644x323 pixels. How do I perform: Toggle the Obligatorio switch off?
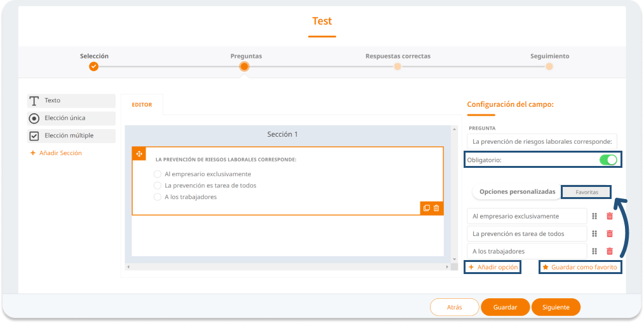coord(608,160)
